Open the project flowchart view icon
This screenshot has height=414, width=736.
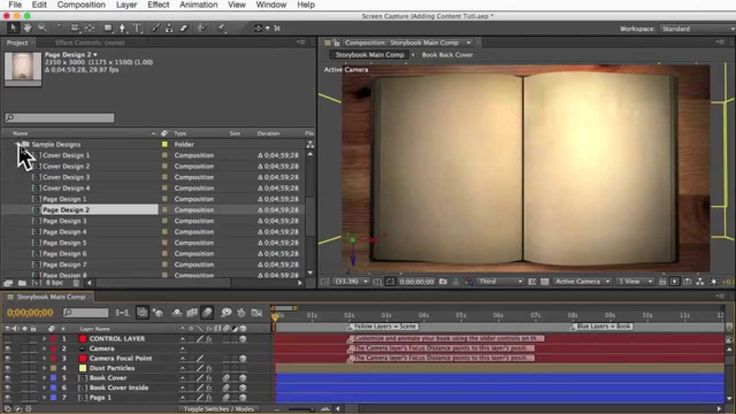point(310,145)
